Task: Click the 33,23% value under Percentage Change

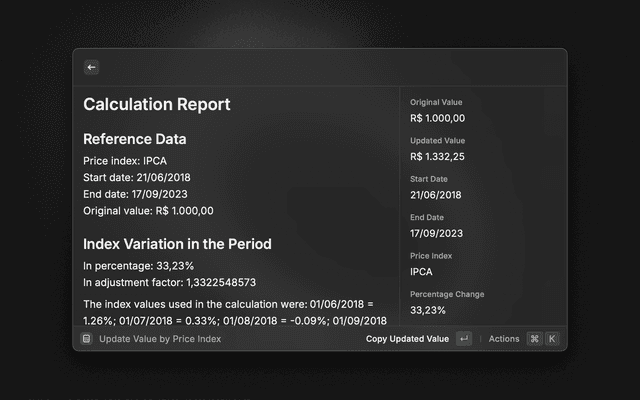Action: [x=428, y=310]
